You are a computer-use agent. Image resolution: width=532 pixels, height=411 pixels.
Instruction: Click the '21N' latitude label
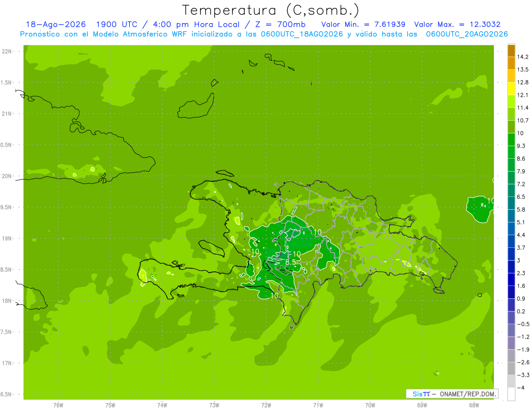[x=7, y=114]
